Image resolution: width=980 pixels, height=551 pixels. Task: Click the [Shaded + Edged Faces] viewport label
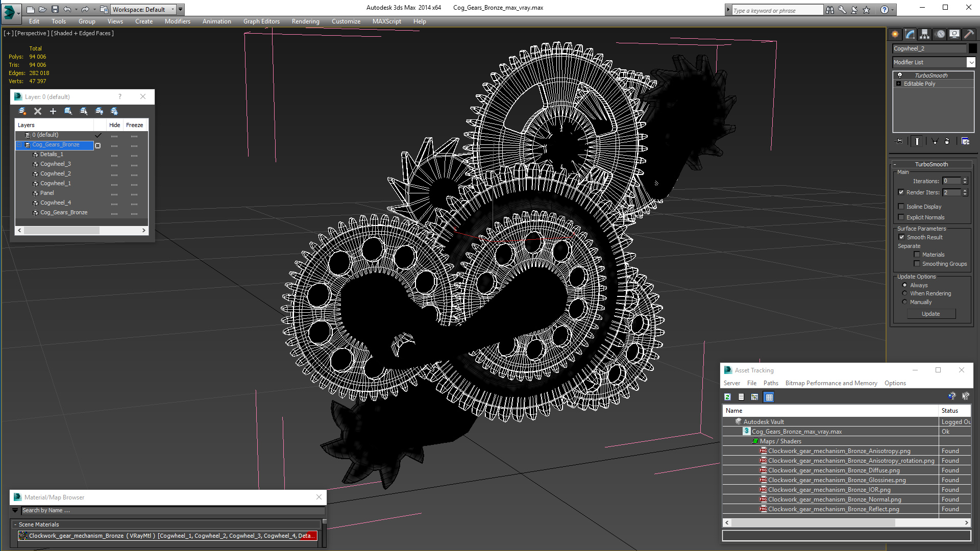tap(82, 33)
